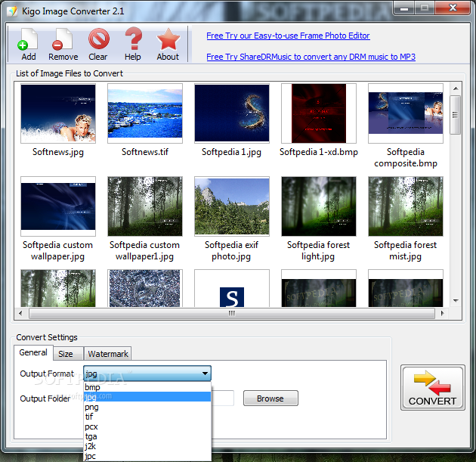Image resolution: width=476 pixels, height=462 pixels.
Task: Select the Softpedia composite.bmp thumbnail
Action: 406,113
